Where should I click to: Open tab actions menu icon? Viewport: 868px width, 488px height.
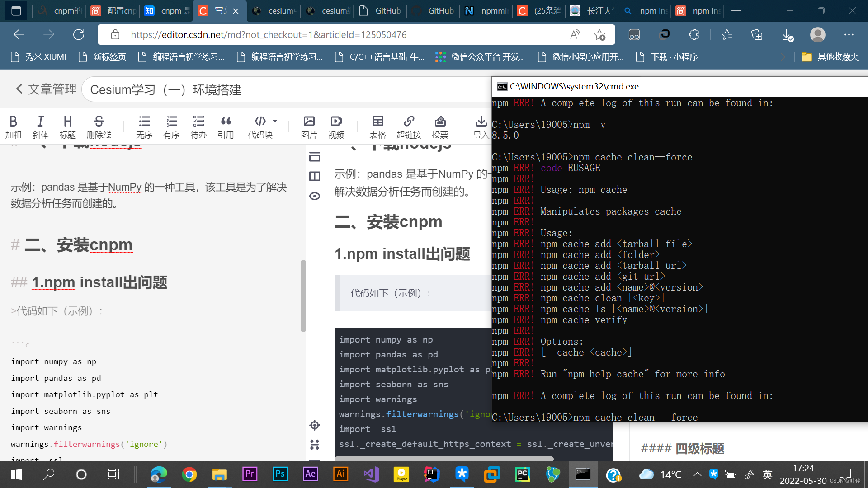coord(16,11)
